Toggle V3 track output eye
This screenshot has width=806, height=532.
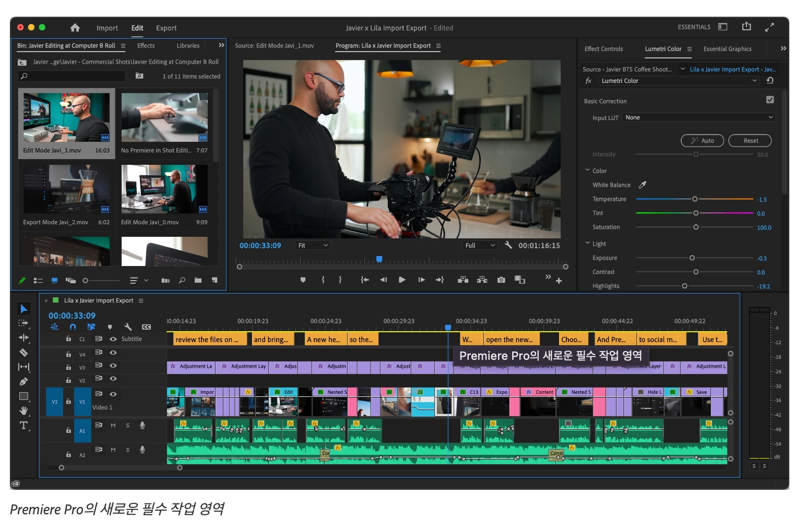click(x=113, y=366)
